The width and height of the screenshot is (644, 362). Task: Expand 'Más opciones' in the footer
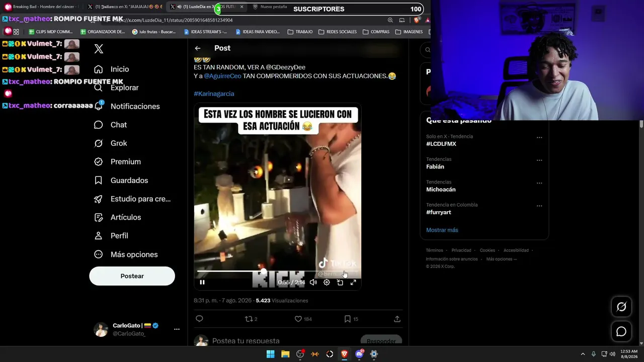[501, 259]
